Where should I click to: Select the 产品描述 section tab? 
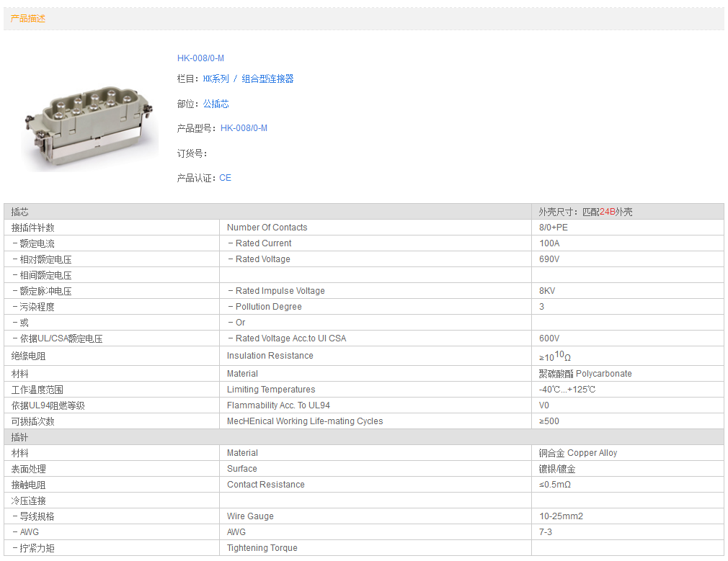tap(28, 19)
